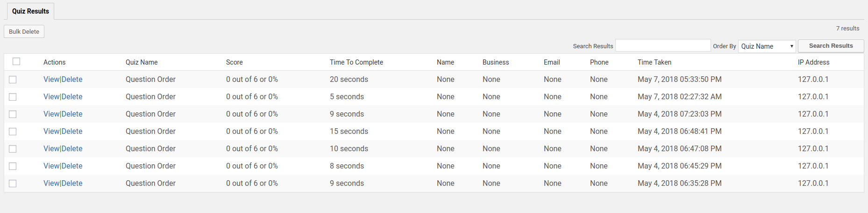868x213 pixels.
Task: View the result taken at 02:27:32 AM
Action: [x=51, y=97]
